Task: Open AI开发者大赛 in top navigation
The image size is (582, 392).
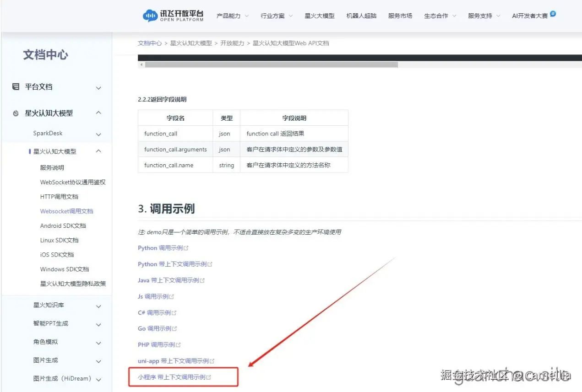Action: 530,16
